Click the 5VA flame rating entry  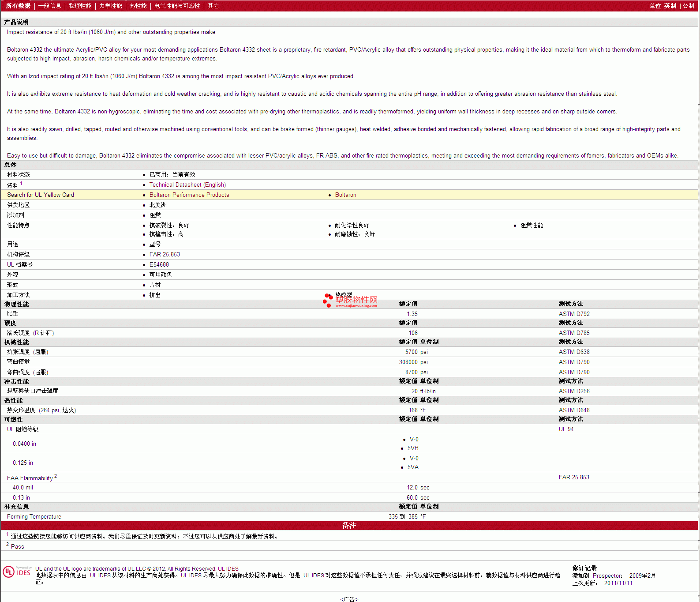pyautogui.click(x=413, y=467)
